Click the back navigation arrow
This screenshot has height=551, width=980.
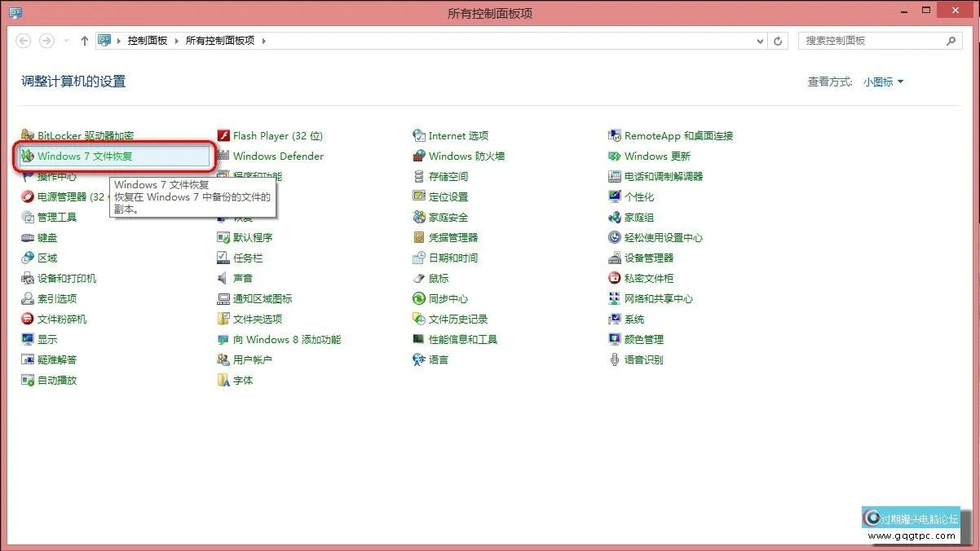(x=23, y=40)
